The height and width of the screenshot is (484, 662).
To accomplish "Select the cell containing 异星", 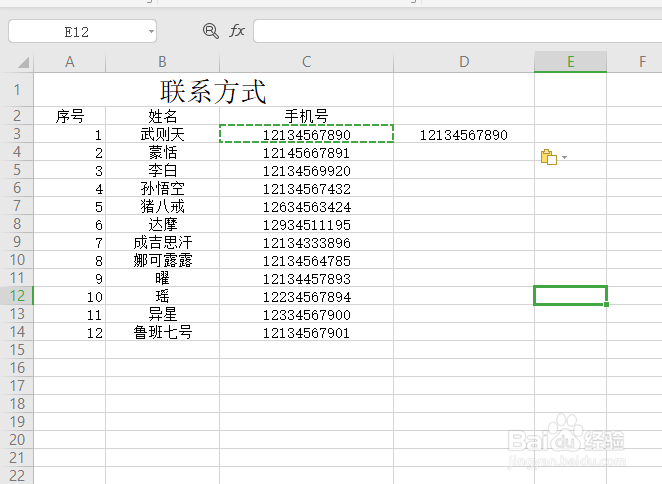I will tap(163, 314).
